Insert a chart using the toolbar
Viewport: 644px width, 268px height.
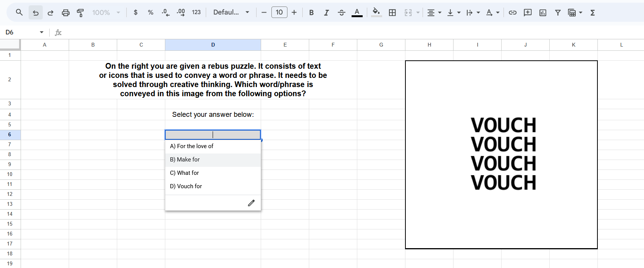coord(542,13)
